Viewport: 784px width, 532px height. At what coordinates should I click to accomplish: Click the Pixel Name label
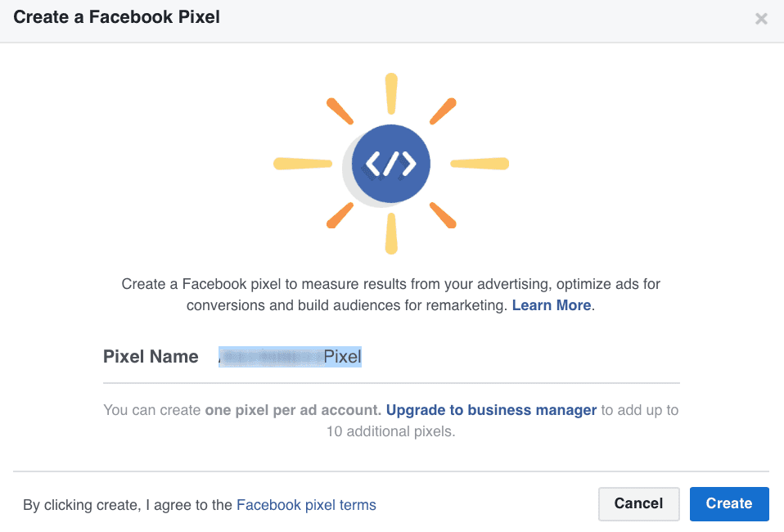tap(151, 356)
